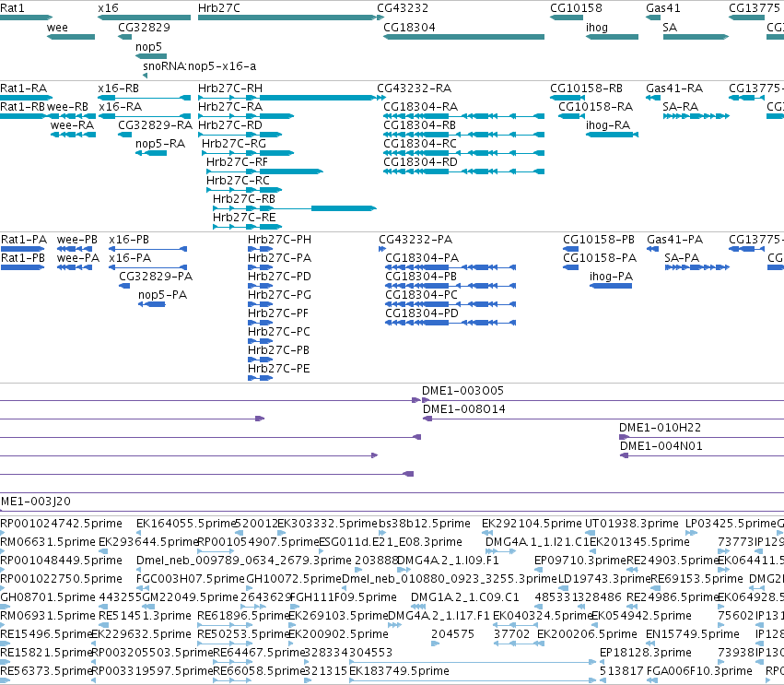Select the x16-RB transcript label
The image size is (784, 685).
point(119,89)
